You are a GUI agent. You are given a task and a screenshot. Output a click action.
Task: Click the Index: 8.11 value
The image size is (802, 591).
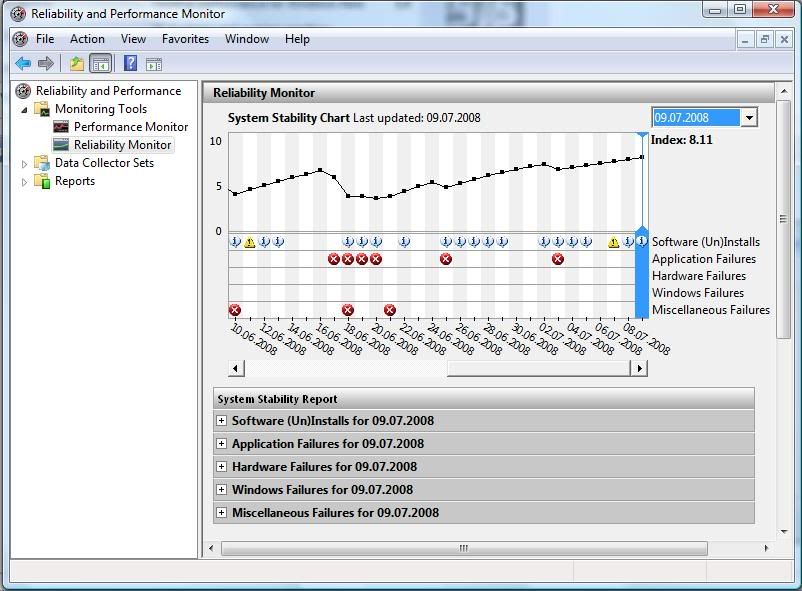[x=682, y=140]
